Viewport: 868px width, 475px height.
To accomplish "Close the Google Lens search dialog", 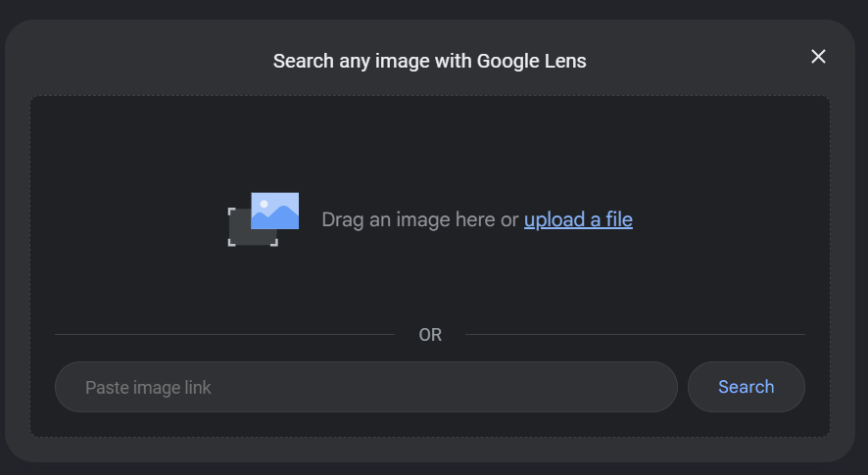I will (818, 57).
